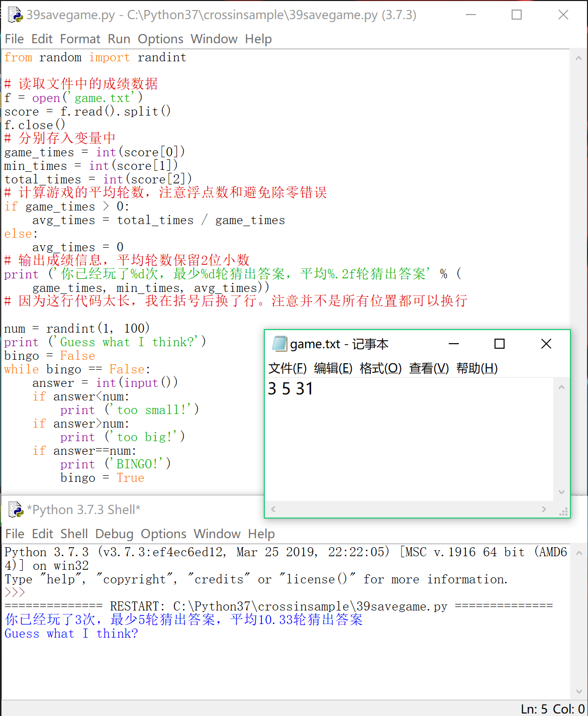Click line 'if game_times > 0:'
This screenshot has width=588, height=716.
tap(67, 207)
